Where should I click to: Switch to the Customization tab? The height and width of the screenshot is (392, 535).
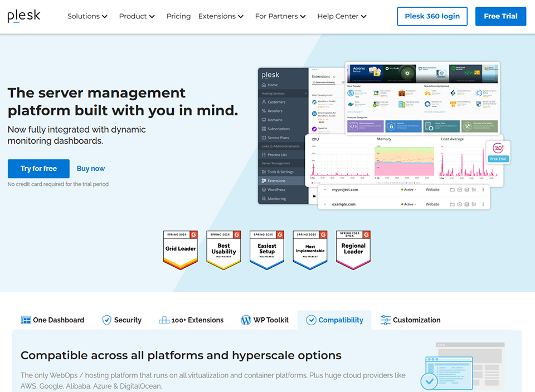coord(411,320)
